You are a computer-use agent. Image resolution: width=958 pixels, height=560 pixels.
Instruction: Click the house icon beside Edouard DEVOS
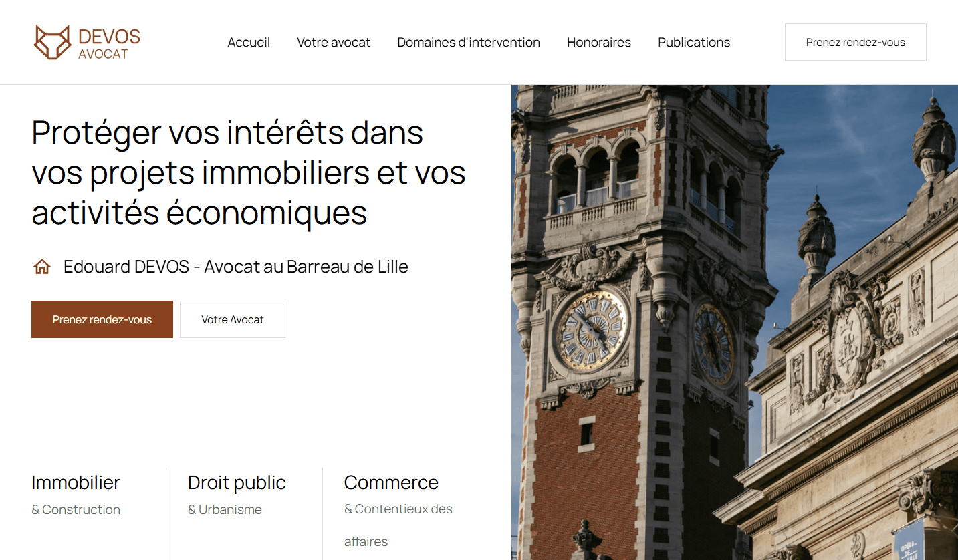pyautogui.click(x=42, y=267)
